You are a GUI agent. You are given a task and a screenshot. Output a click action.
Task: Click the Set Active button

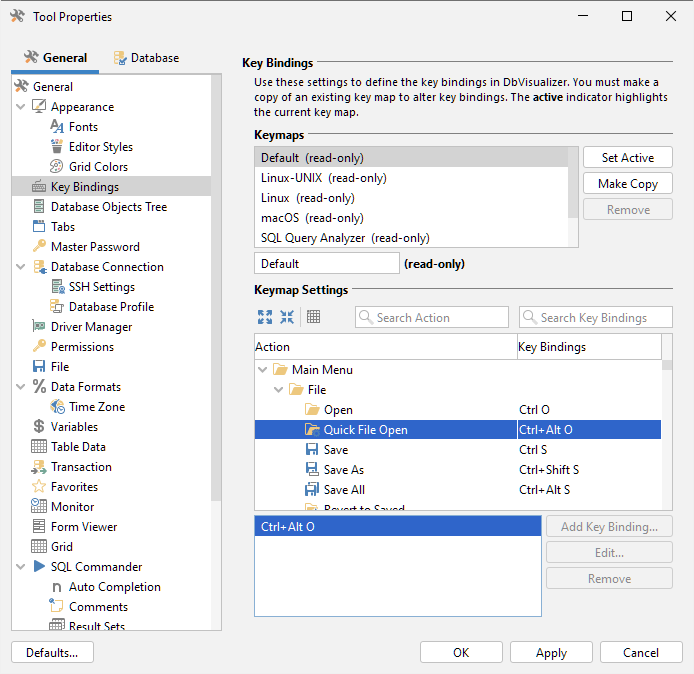[x=627, y=158]
